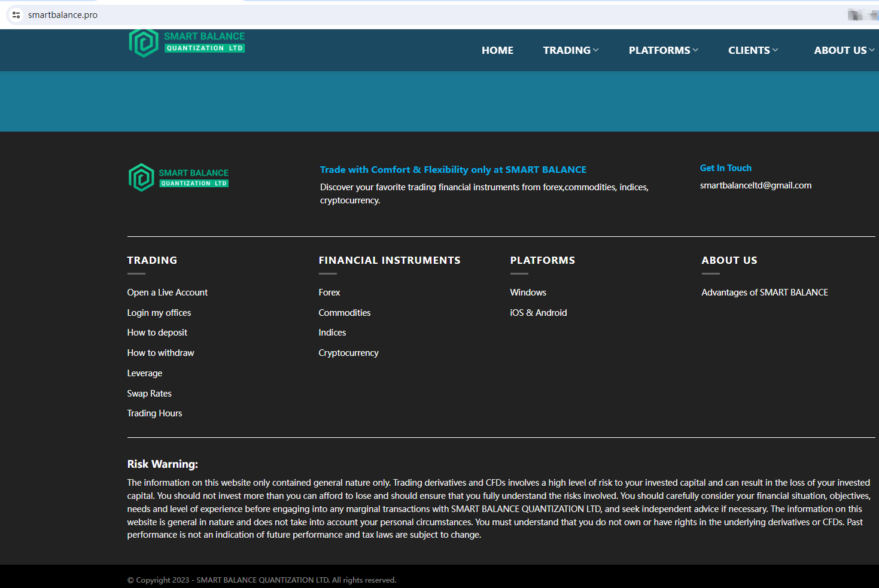This screenshot has width=879, height=588.
Task: Go to the HOME menu item
Action: point(497,50)
